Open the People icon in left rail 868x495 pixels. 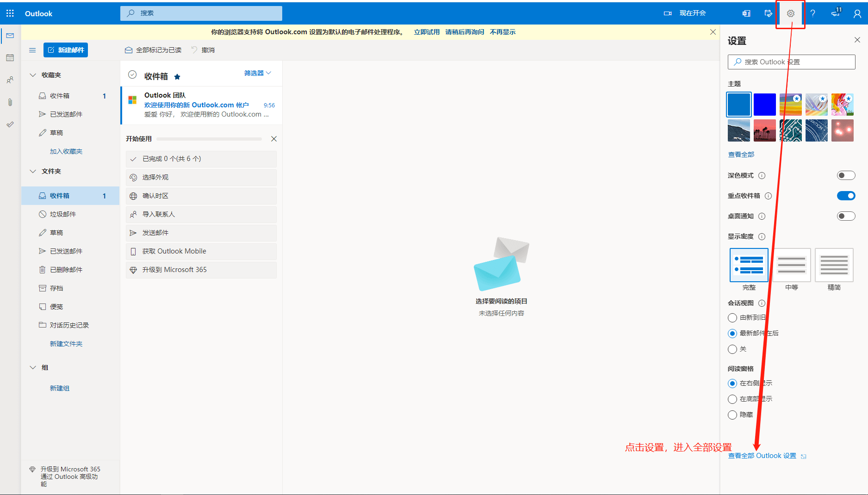[x=10, y=80]
